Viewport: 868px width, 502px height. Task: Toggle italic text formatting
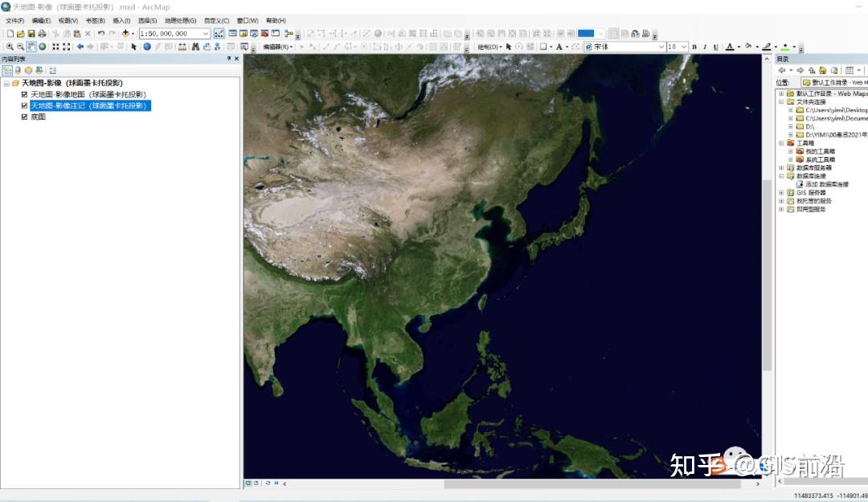705,47
